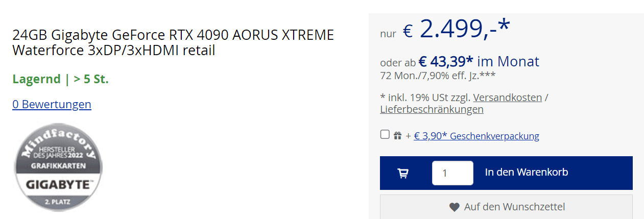The width and height of the screenshot is (644, 219).
Task: Open the "€ 3,90* Geschenkverpackung" link
Action: coord(476,136)
